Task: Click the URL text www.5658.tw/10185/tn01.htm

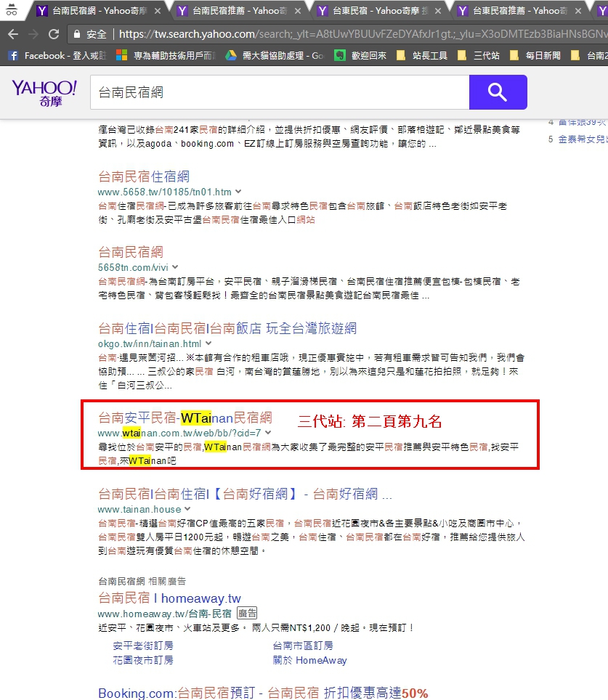Action: (x=164, y=192)
